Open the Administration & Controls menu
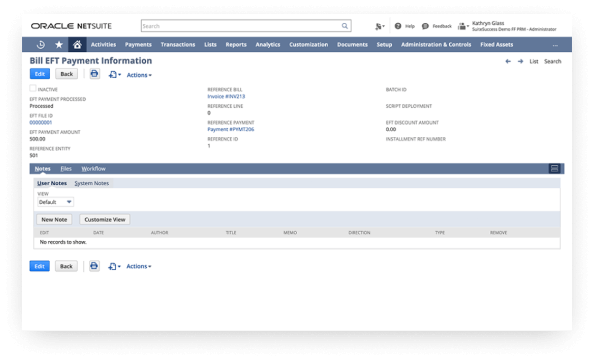Image resolution: width=594 pixels, height=361 pixels. [436, 45]
